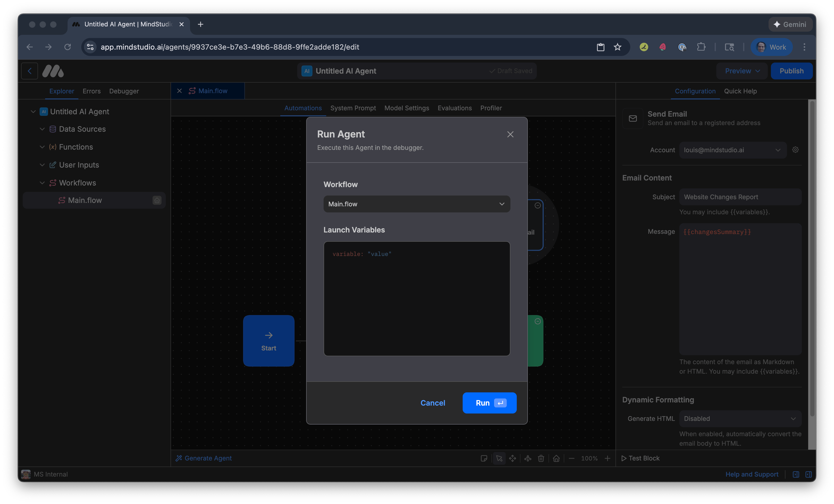This screenshot has height=504, width=834.
Task: Click the home icon to recenter the canvas
Action: tap(556, 458)
